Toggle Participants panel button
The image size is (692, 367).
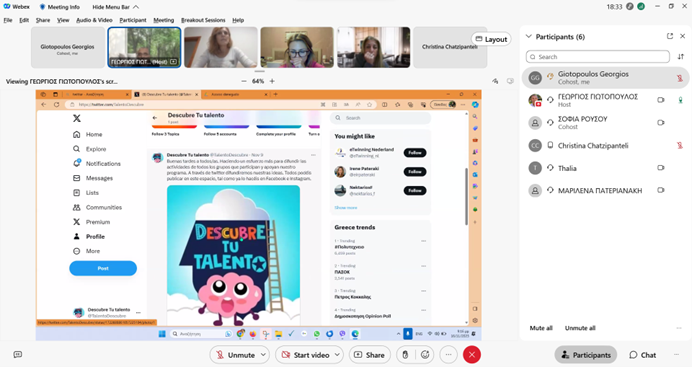click(x=586, y=355)
